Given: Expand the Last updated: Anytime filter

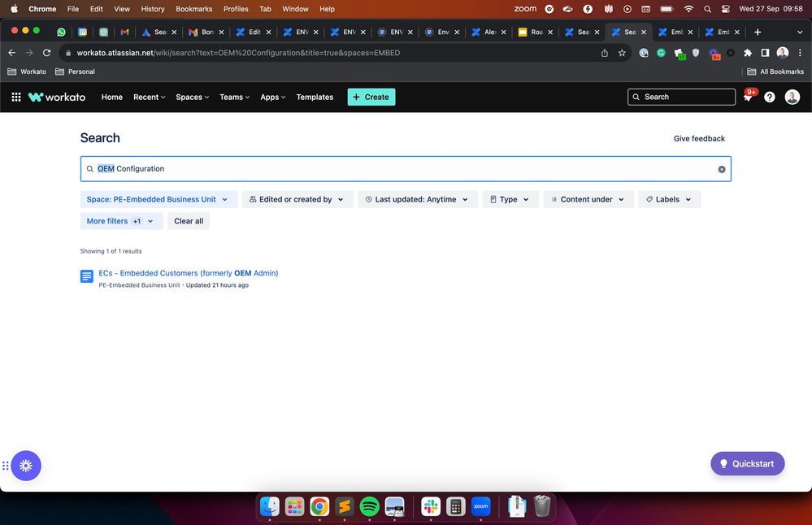Looking at the screenshot, I should (x=418, y=199).
